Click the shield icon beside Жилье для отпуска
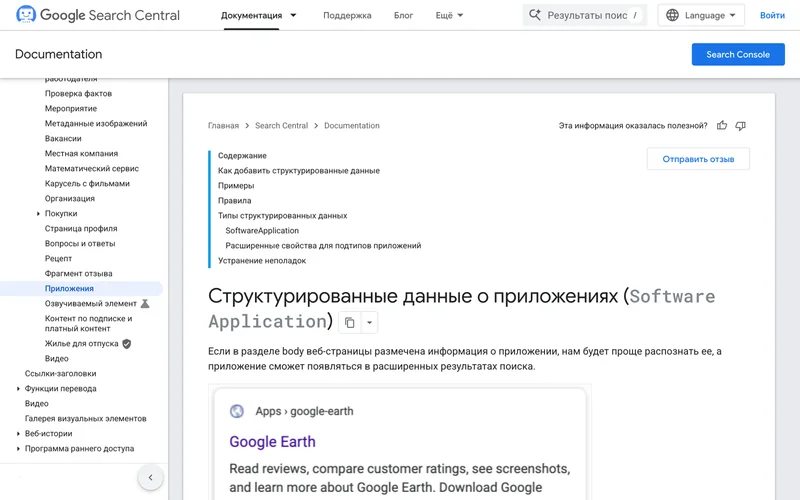Image resolution: width=800 pixels, height=500 pixels. pos(127,344)
